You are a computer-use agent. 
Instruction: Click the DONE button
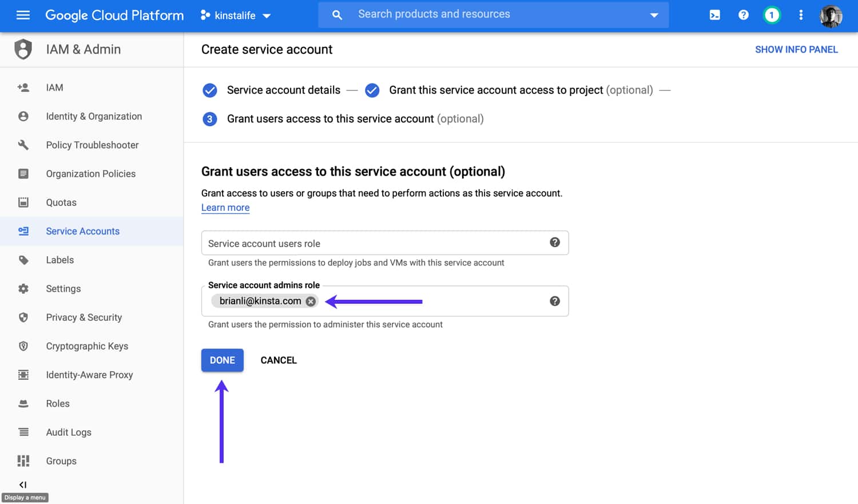[222, 360]
